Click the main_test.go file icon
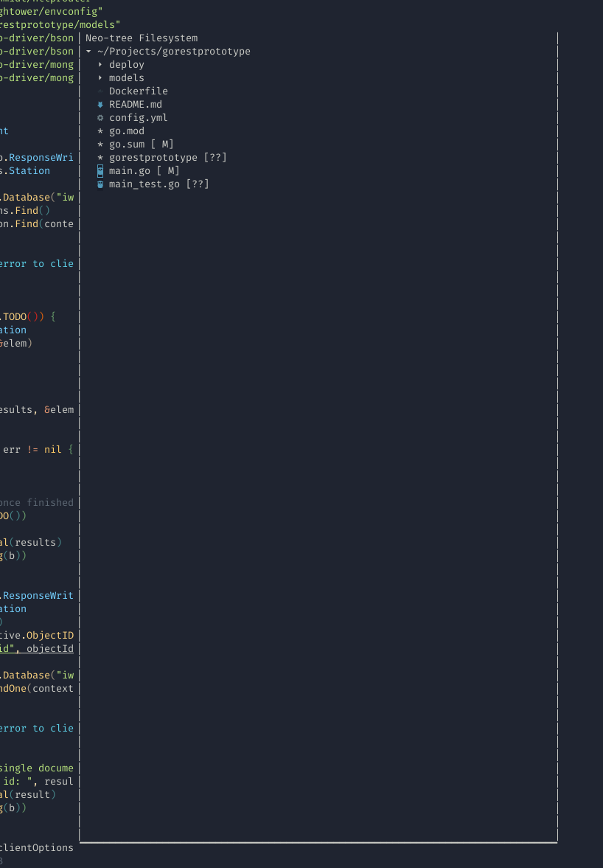 click(x=100, y=184)
